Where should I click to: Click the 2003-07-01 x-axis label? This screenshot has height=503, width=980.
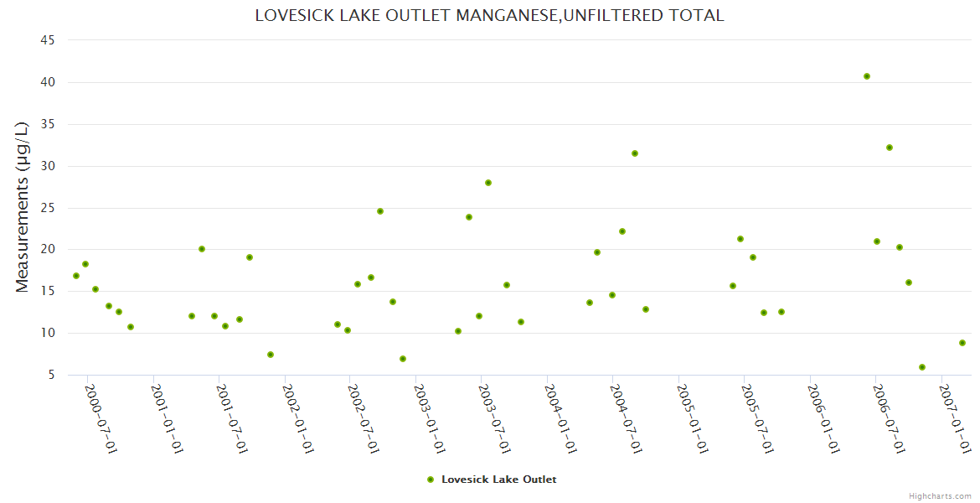(x=494, y=418)
